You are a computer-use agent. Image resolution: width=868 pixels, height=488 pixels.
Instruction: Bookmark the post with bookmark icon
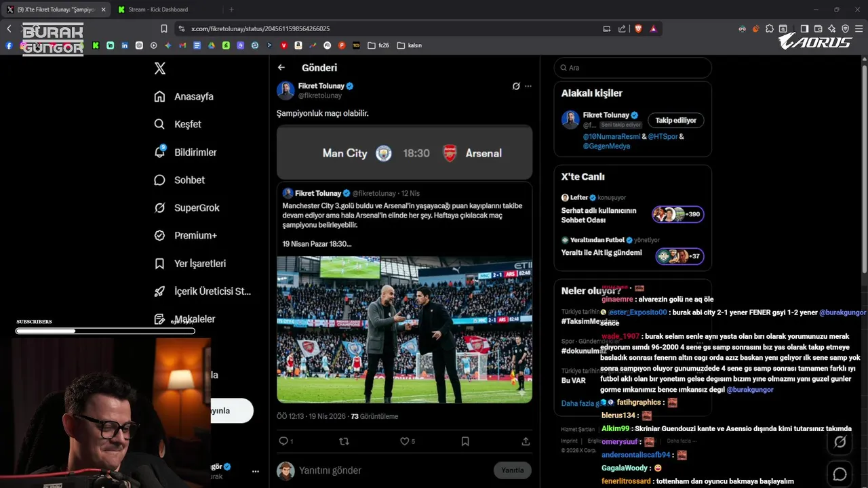[465, 441]
